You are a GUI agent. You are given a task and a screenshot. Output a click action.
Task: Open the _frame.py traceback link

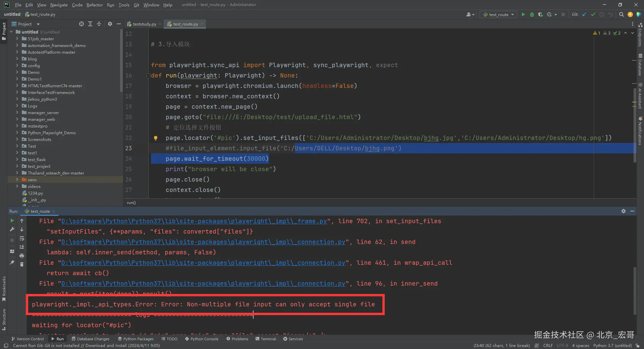194,221
